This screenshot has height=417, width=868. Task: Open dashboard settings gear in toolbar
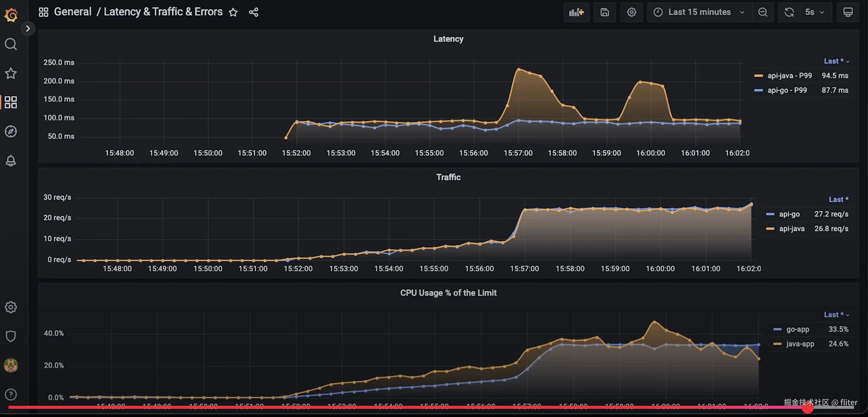tap(631, 12)
